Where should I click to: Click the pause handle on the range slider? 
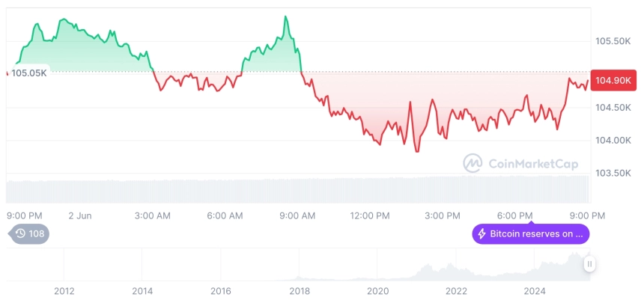point(589,263)
